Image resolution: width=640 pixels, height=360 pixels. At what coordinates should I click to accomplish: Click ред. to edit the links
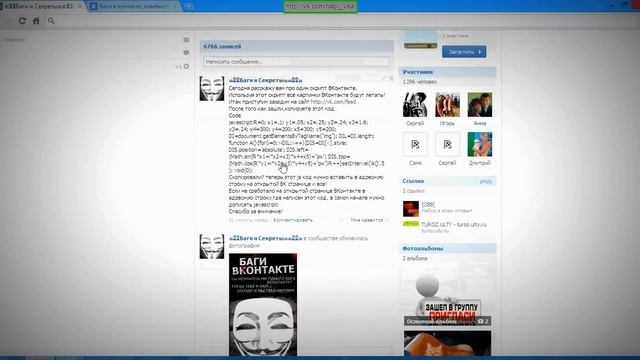486,181
